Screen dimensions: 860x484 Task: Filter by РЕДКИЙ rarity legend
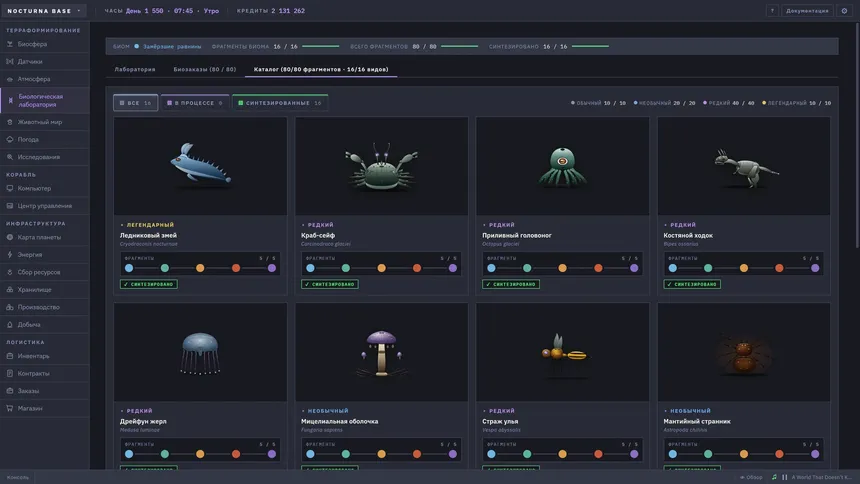[x=728, y=103]
